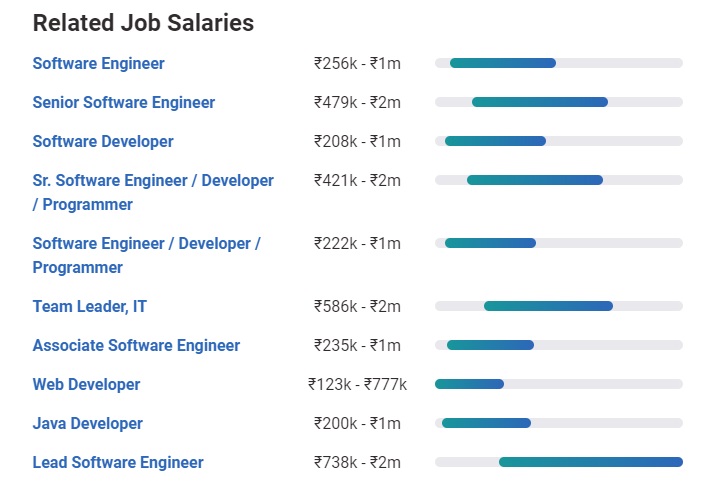Go to Java Developer salaries
Image resolution: width=726 pixels, height=498 pixels.
[x=87, y=423]
